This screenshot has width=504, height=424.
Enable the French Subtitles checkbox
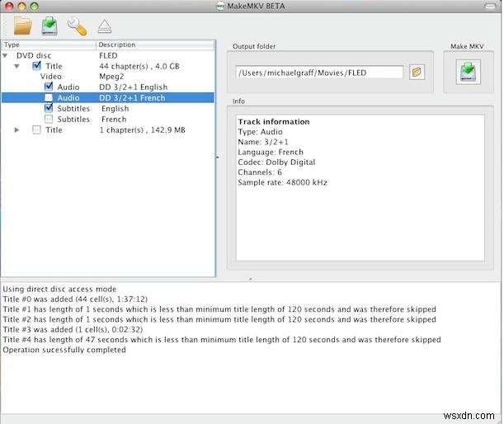pos(49,119)
